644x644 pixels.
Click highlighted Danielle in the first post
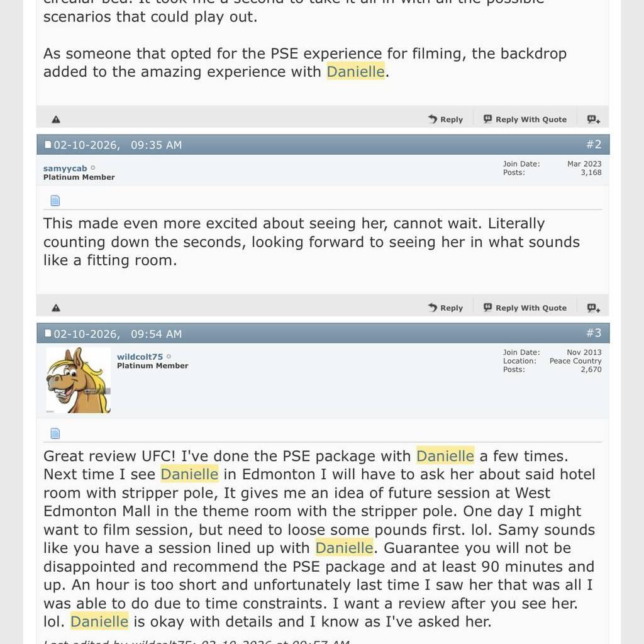[355, 72]
